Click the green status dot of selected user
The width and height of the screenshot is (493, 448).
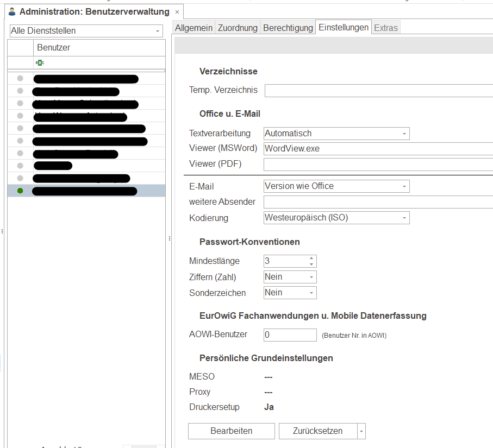pos(20,191)
